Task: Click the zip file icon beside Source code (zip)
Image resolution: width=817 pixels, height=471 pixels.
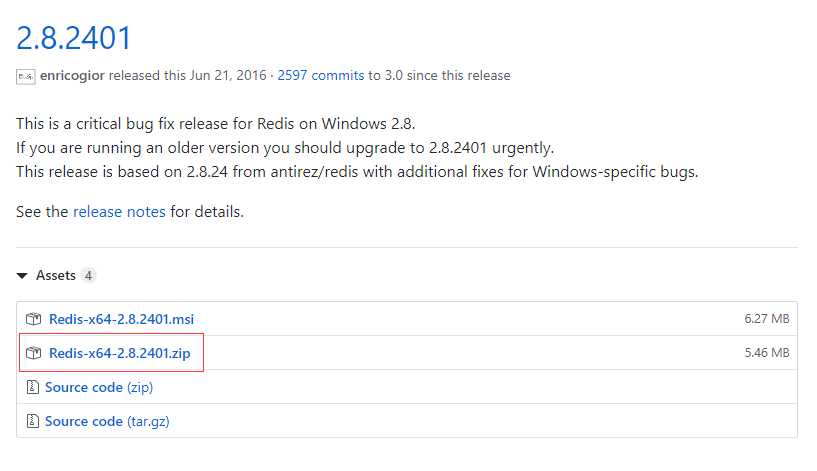Action: (32, 387)
